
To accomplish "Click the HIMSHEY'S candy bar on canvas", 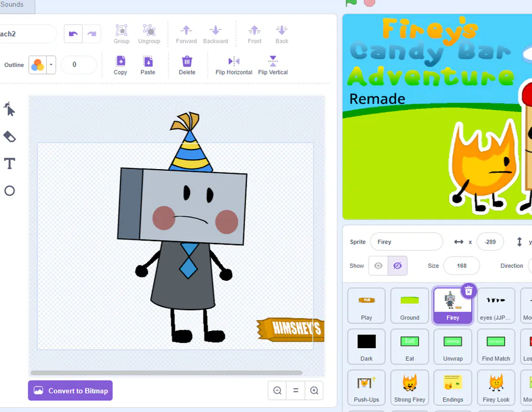I will (x=291, y=329).
